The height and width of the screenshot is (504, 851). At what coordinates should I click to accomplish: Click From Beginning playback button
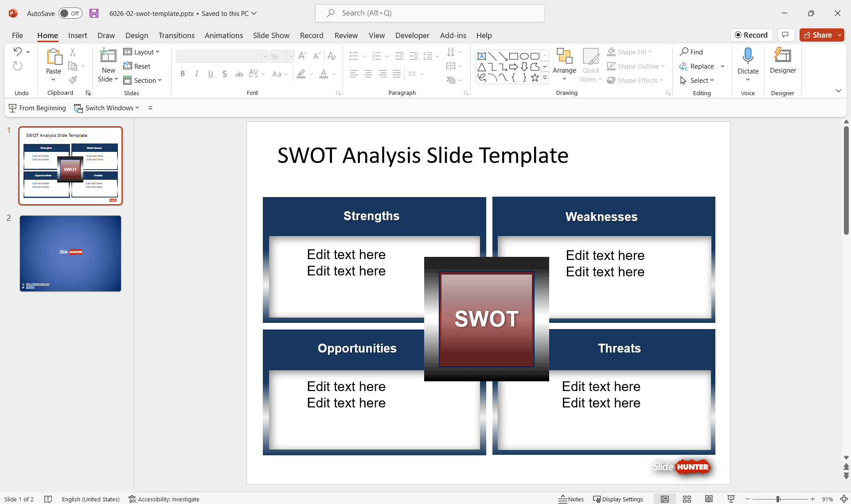tap(37, 108)
